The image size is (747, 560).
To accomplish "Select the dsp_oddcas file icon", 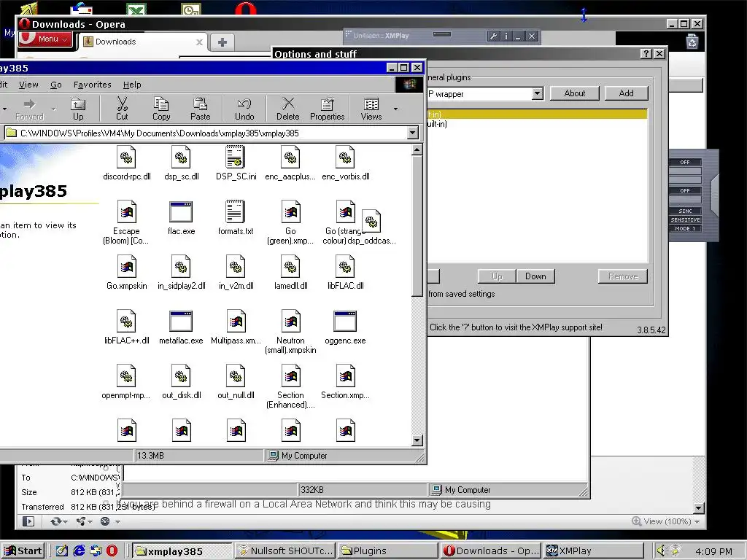I will pyautogui.click(x=371, y=221).
